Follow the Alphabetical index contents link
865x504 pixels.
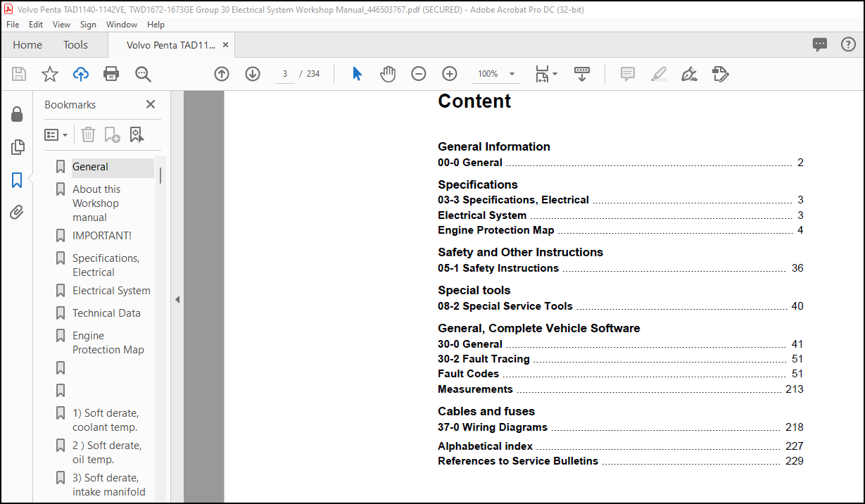point(620,446)
